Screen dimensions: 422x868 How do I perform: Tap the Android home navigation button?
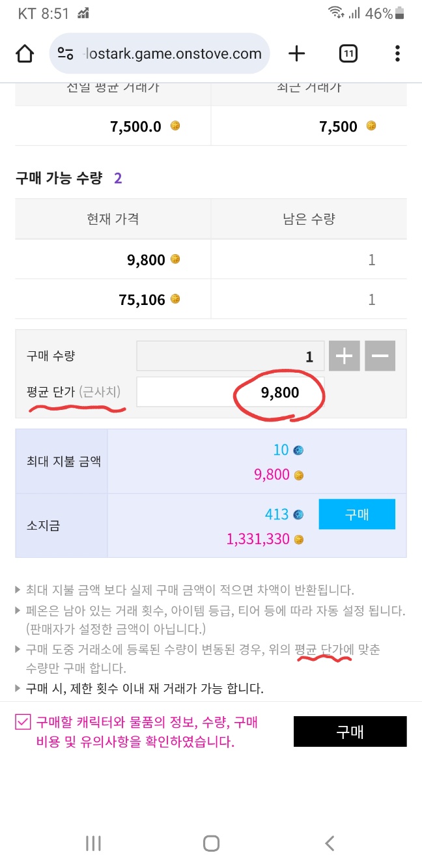(211, 843)
